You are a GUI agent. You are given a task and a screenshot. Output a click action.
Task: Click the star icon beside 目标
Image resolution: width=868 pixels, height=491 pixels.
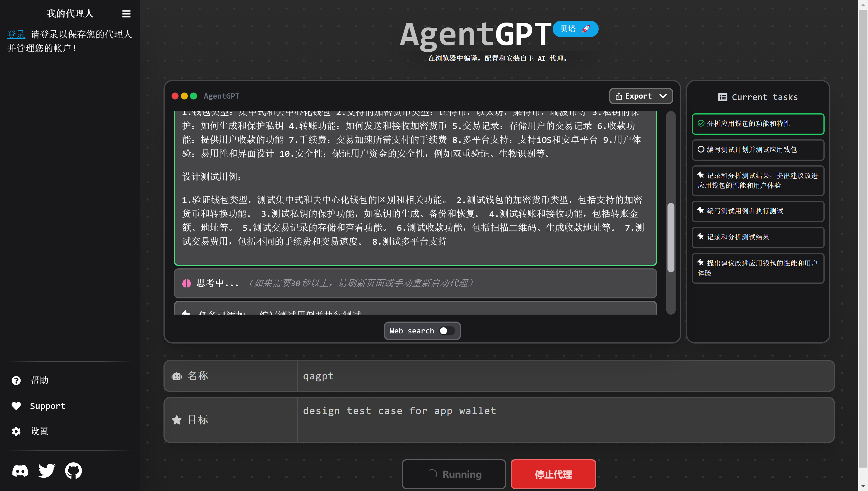(177, 420)
